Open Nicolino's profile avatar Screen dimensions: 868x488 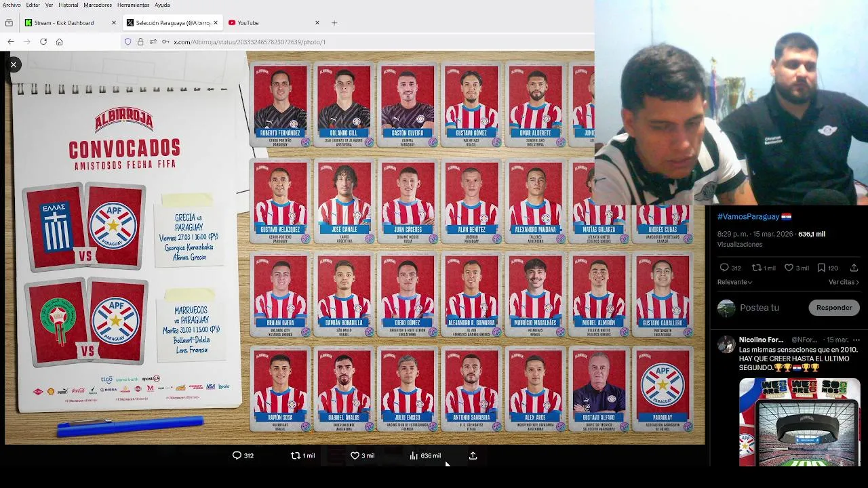tap(726, 344)
